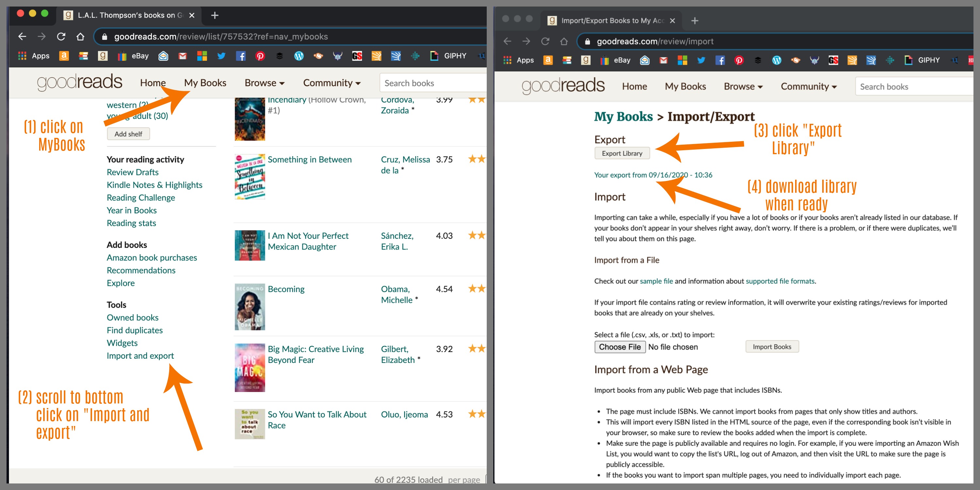Click the Choose File button
The image size is (980, 490).
(620, 347)
